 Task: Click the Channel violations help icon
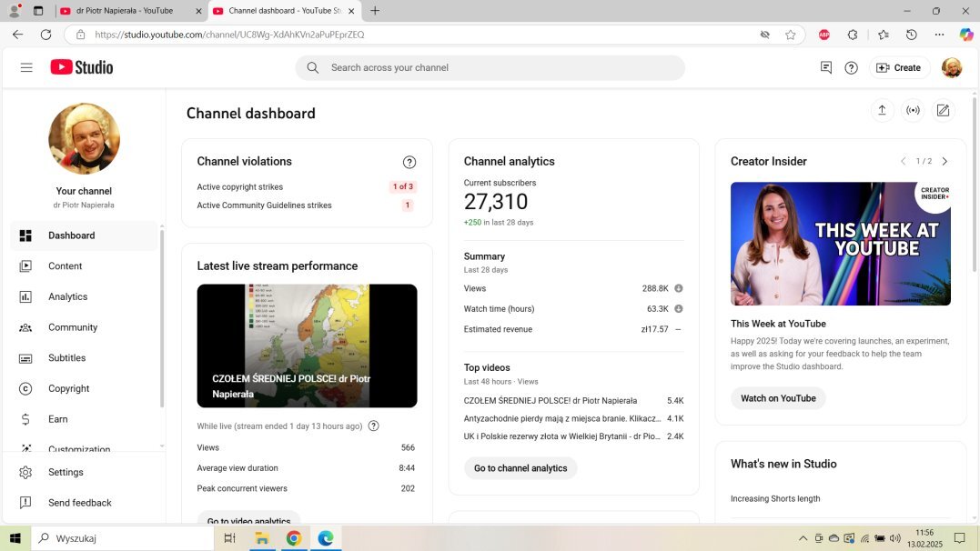point(409,162)
